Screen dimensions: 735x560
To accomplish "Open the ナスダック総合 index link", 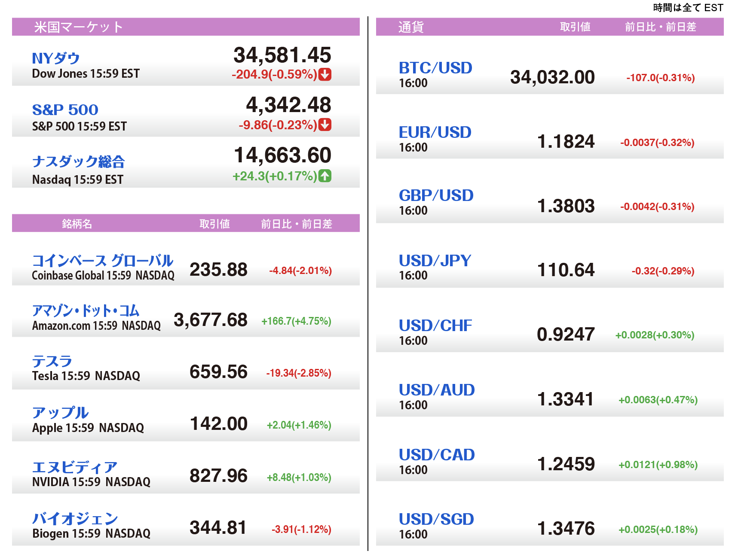I will 79,161.
